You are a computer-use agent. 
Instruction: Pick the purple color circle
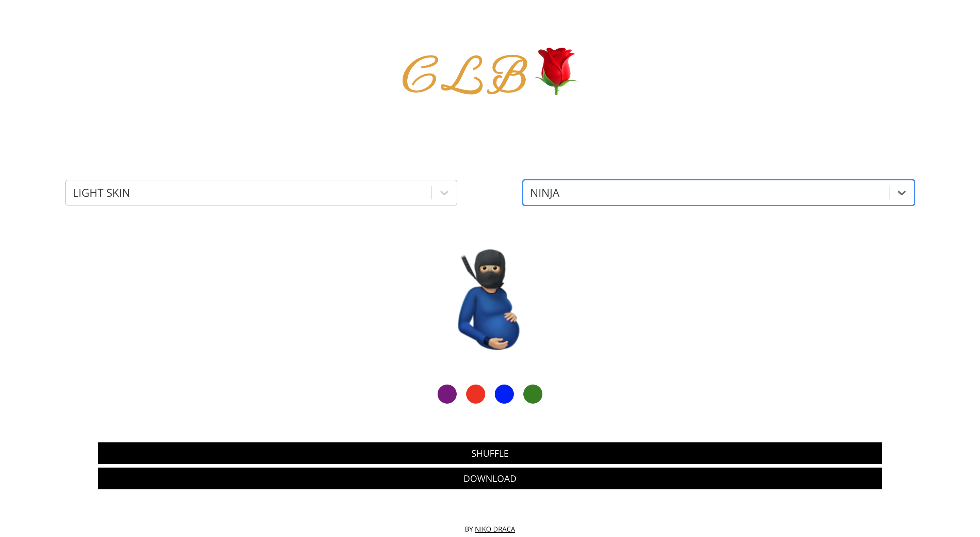point(447,394)
